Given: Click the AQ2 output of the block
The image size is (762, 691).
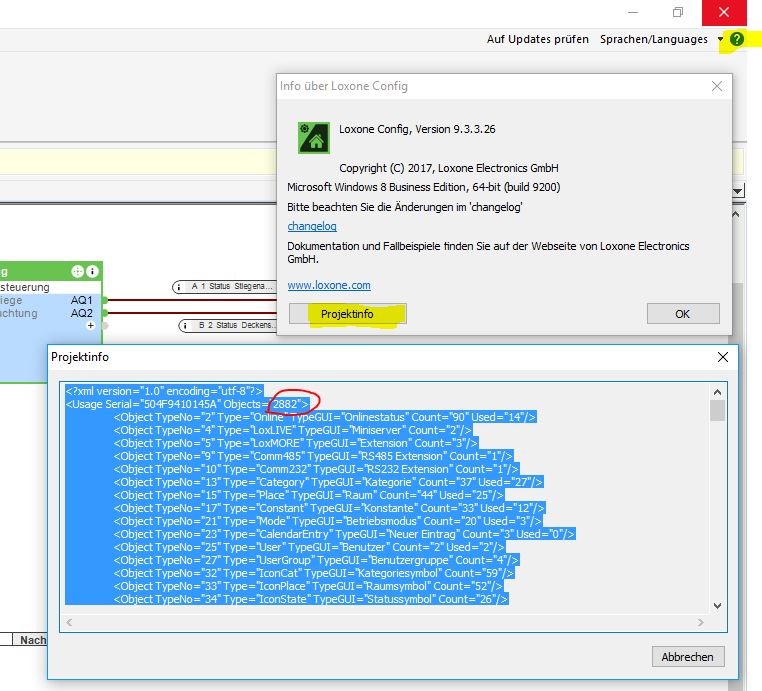Looking at the screenshot, I should [82, 313].
